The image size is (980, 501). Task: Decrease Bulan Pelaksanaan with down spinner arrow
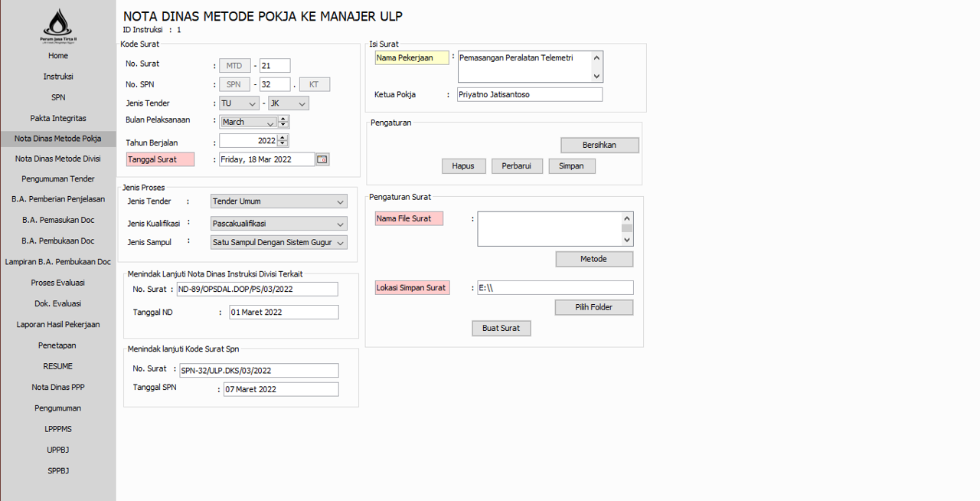tap(283, 125)
